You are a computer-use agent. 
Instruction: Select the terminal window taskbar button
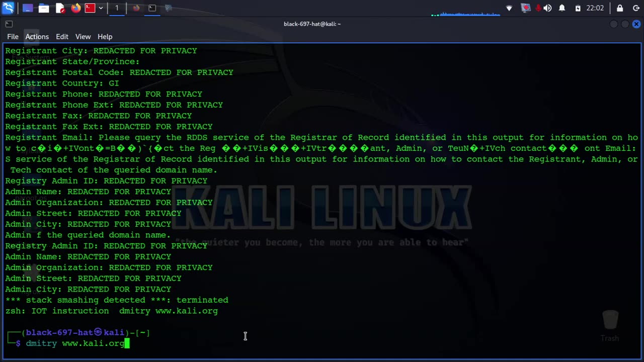point(152,8)
